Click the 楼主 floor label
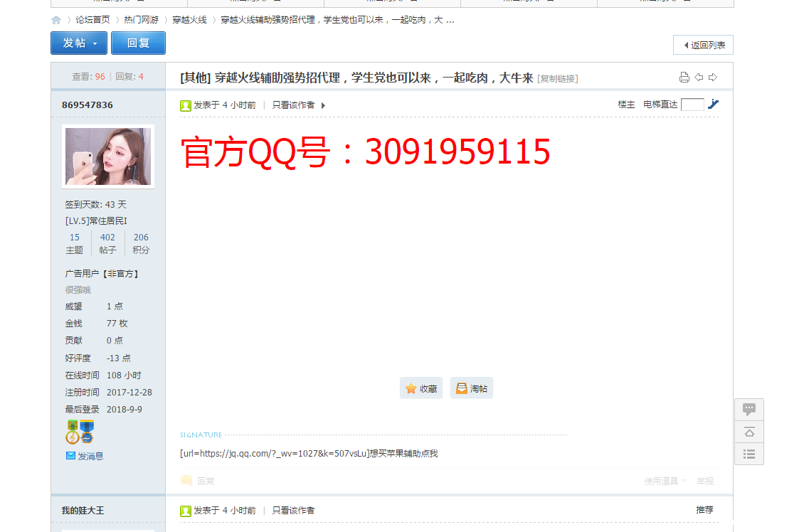 626,105
